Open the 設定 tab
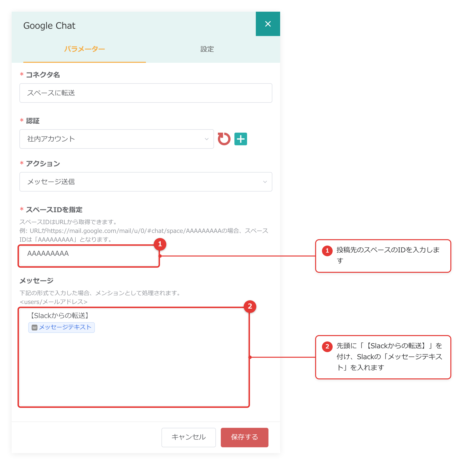 click(x=207, y=49)
